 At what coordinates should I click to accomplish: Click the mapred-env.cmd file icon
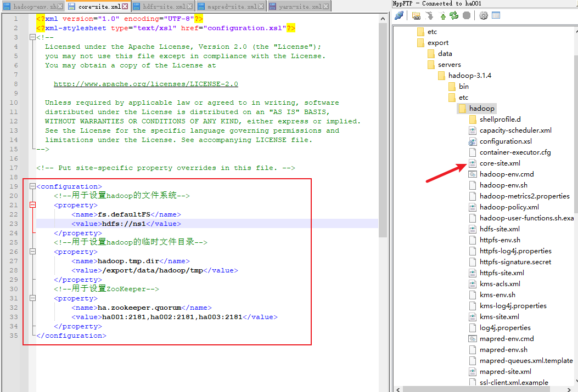point(472,339)
